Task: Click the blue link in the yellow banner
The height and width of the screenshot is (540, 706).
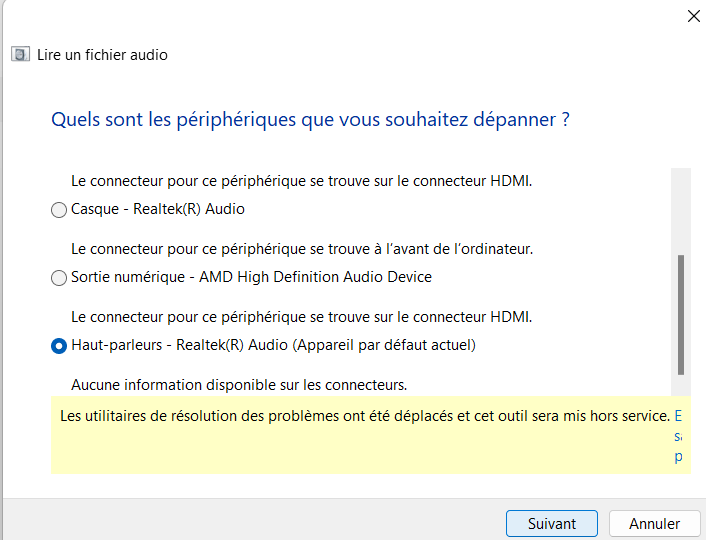Action: pos(678,435)
